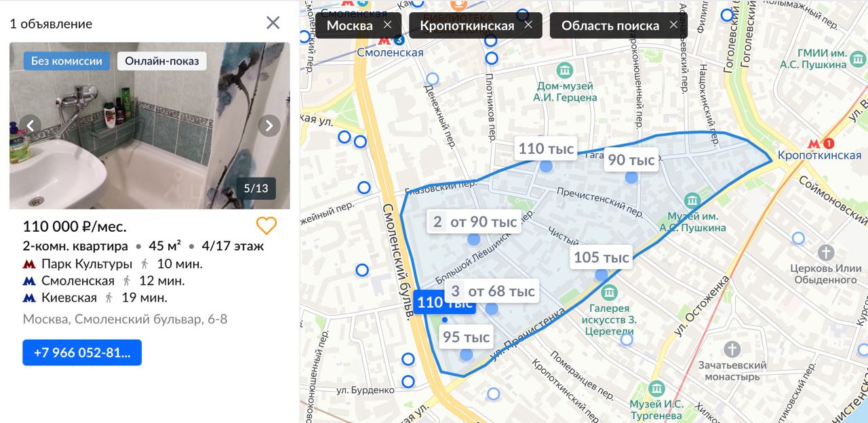Close the listing panel with X
Viewport: 868px width, 423px height.
273,23
